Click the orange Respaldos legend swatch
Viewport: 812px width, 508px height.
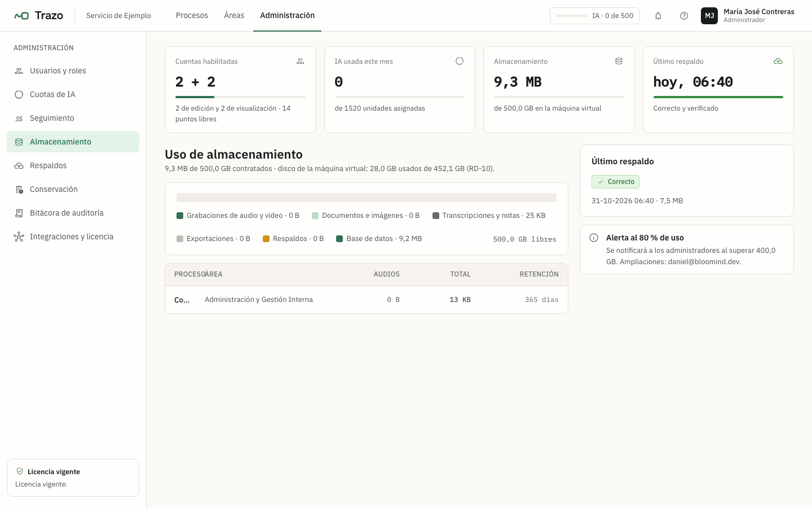pos(266,239)
